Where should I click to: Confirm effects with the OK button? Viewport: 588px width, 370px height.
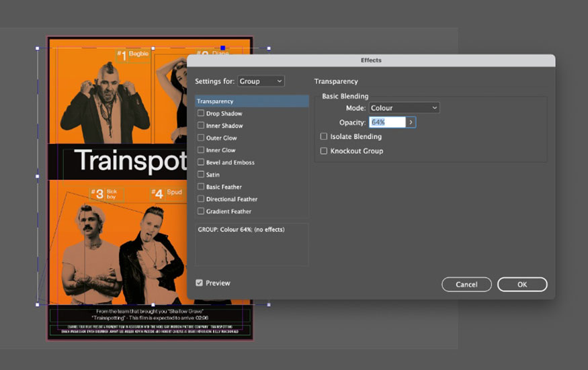522,285
